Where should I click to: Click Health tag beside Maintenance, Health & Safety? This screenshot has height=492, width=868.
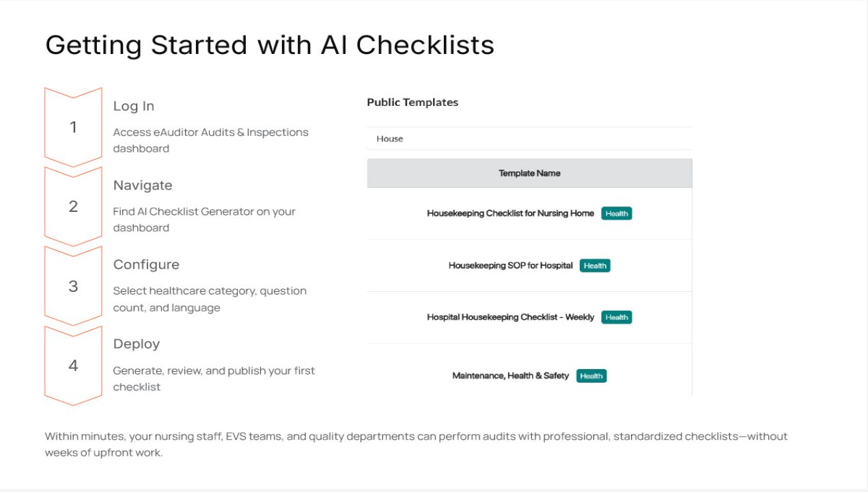pyautogui.click(x=591, y=376)
